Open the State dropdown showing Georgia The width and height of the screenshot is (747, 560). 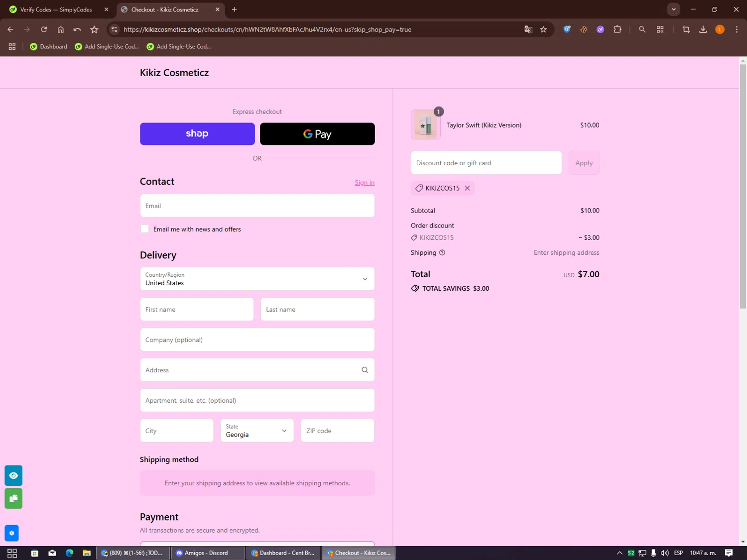point(257,431)
